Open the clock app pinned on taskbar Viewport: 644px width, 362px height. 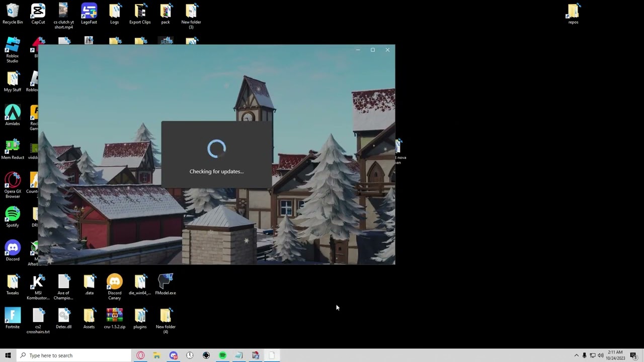190,355
